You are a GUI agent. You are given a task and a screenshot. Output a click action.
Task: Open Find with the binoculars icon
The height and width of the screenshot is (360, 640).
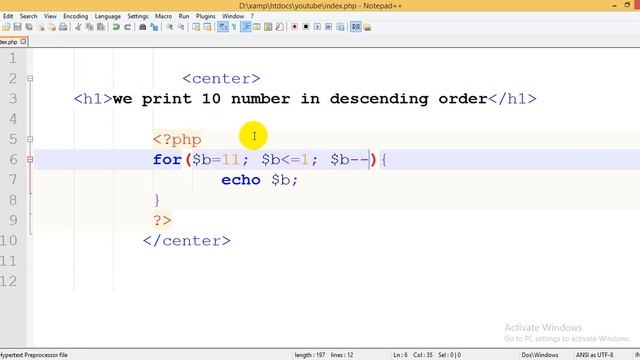(142, 27)
